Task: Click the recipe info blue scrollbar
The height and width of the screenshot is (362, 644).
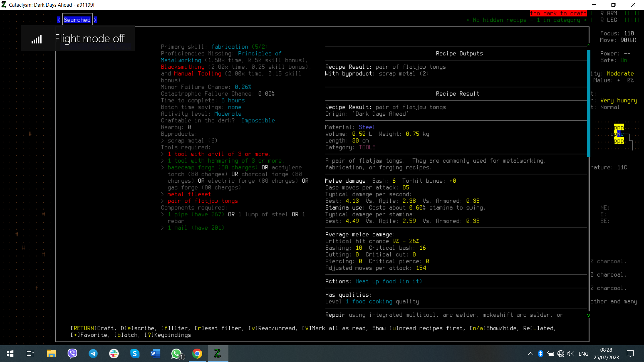Action: pos(588,103)
